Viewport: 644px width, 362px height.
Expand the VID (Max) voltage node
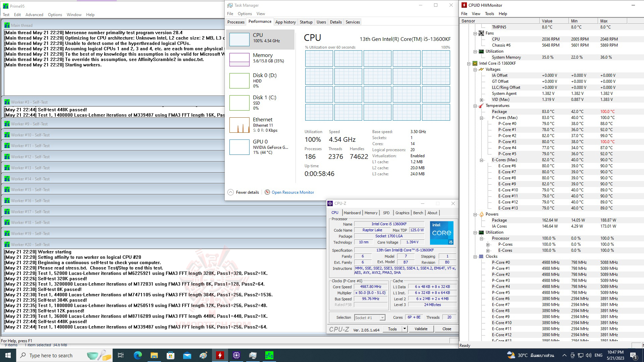coord(482,100)
